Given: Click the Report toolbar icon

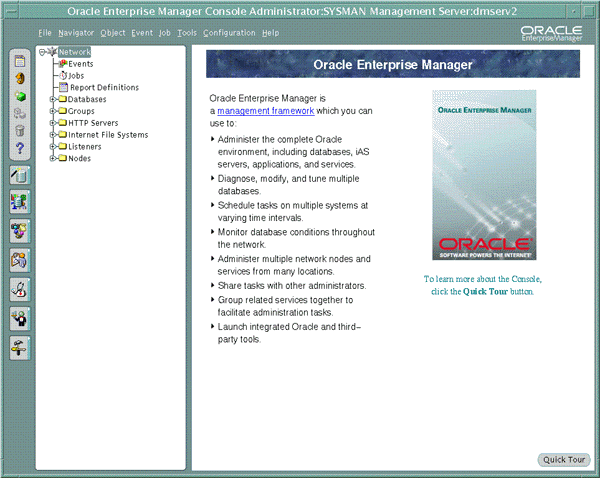Looking at the screenshot, I should (20, 61).
